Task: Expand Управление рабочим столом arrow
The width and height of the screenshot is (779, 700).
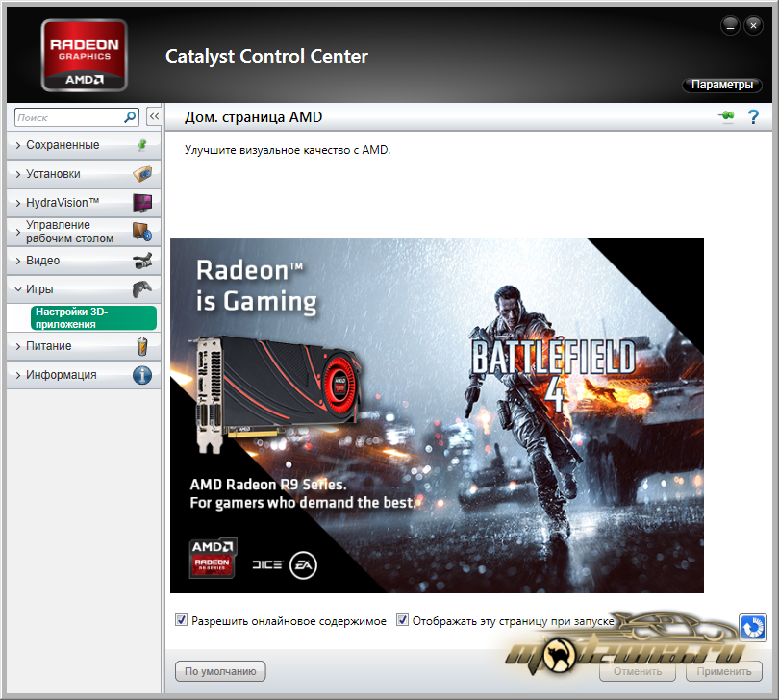Action: 18,232
